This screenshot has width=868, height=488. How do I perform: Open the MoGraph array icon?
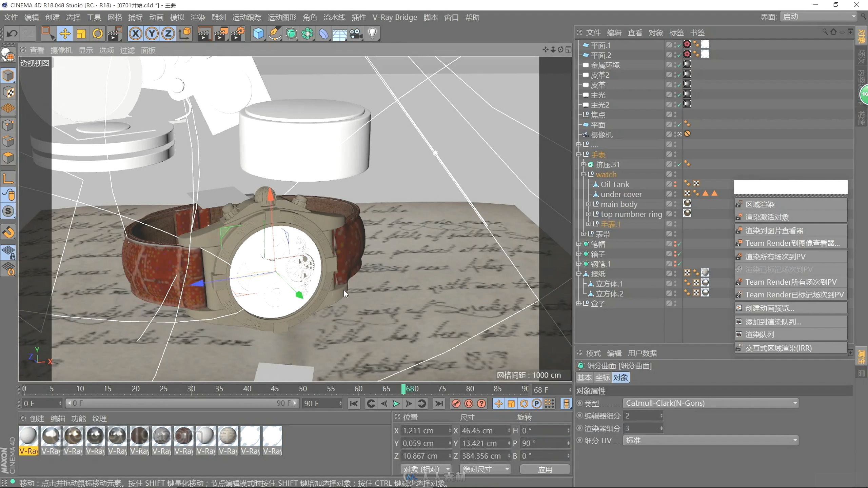coord(307,34)
